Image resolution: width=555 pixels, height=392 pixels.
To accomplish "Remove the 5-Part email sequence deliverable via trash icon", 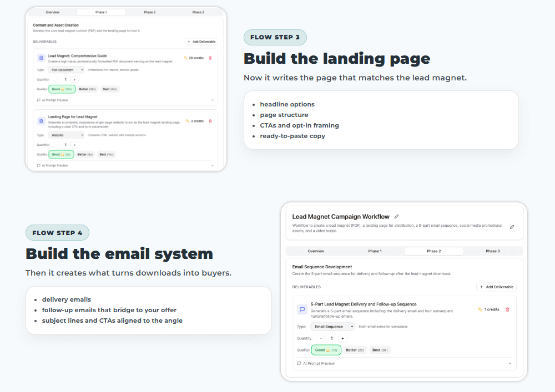I will (x=507, y=309).
